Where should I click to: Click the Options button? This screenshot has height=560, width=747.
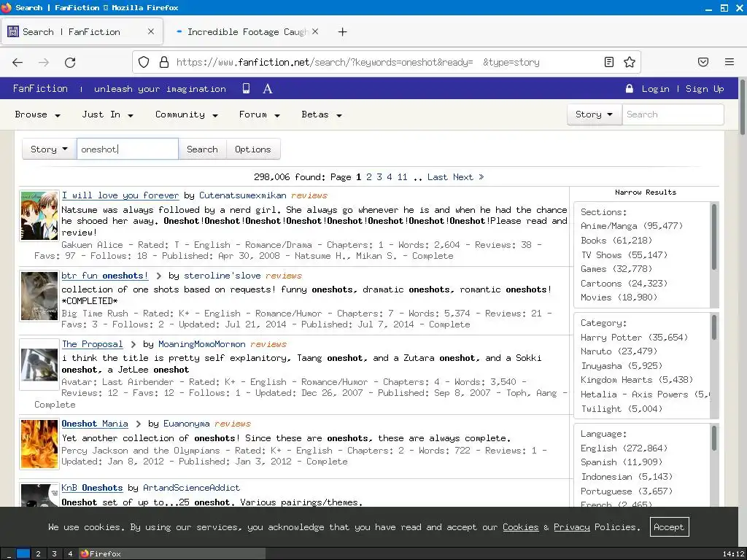click(253, 149)
